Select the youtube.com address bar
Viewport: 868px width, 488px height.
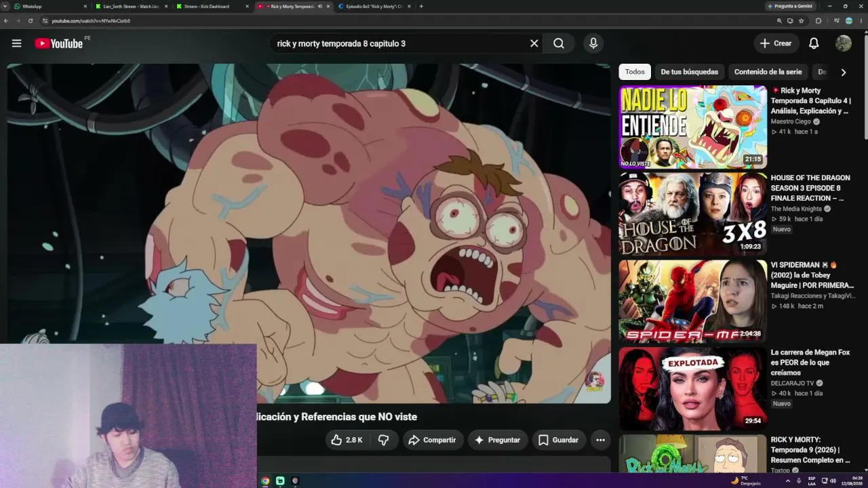click(x=407, y=21)
